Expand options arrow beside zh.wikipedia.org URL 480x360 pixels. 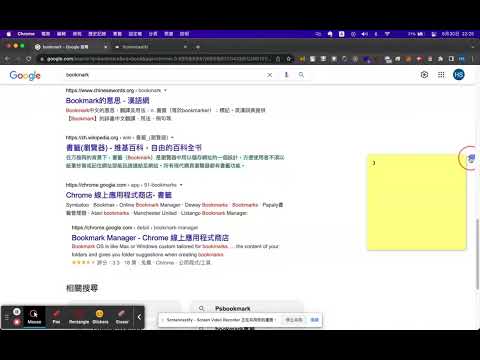(x=172, y=137)
